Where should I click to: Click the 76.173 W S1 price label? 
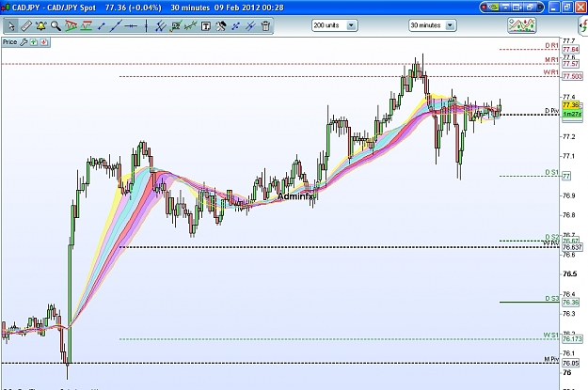(x=572, y=339)
